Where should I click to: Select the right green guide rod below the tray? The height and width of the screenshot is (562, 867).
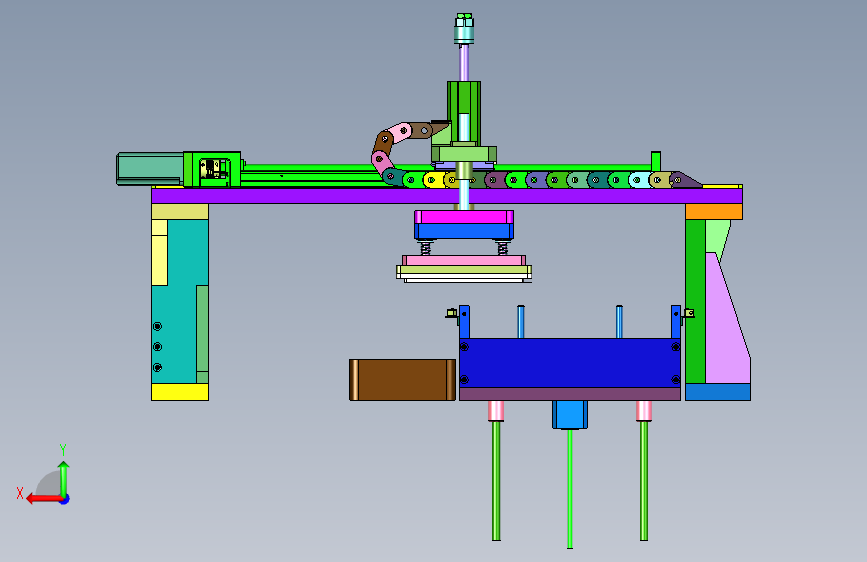click(x=644, y=481)
